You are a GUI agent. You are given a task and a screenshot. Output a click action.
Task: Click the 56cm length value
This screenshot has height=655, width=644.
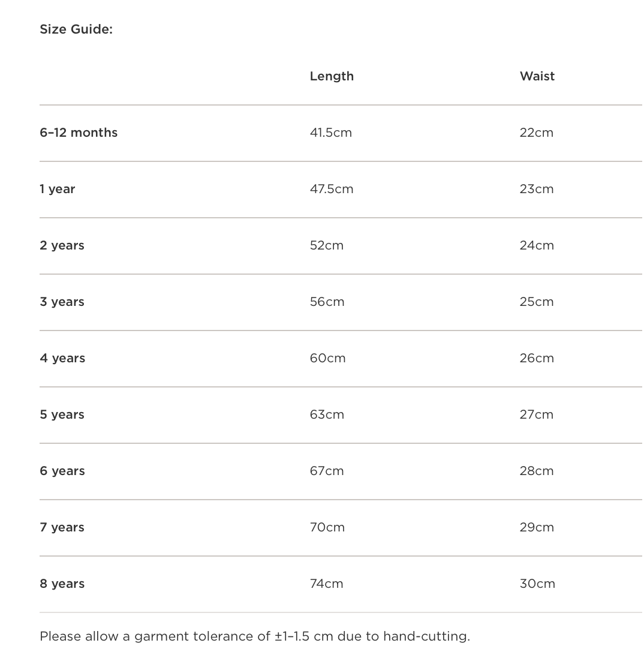[327, 302]
